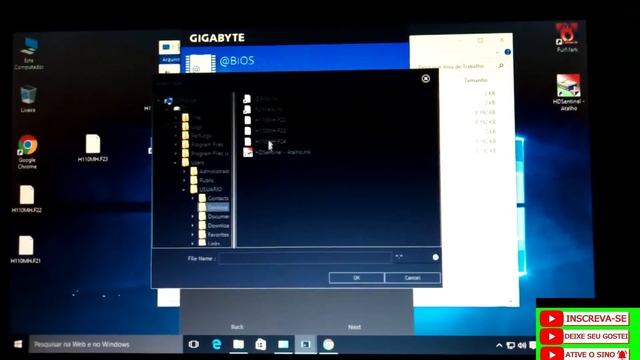Expand the Downloads folder node

point(193,226)
